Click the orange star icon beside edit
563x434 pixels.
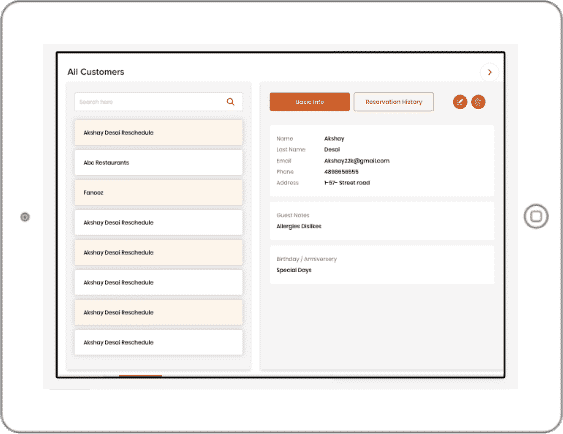(478, 102)
